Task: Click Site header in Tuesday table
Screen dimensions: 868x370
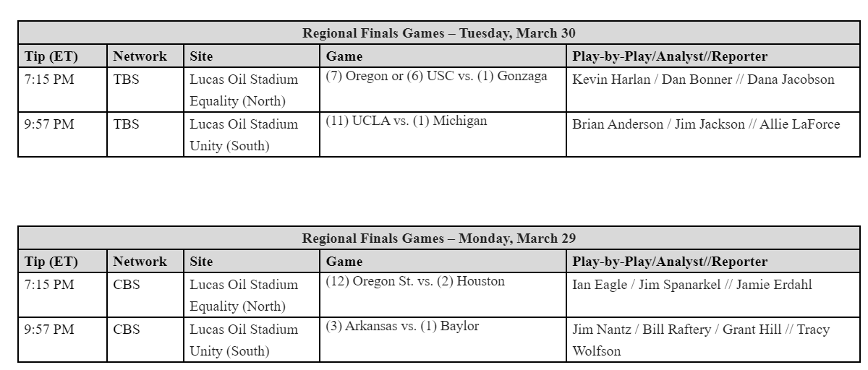Action: click(x=201, y=56)
